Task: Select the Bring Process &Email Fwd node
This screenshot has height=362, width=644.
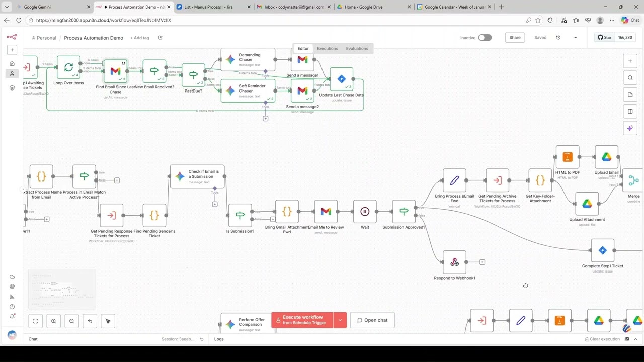Action: coord(454,180)
